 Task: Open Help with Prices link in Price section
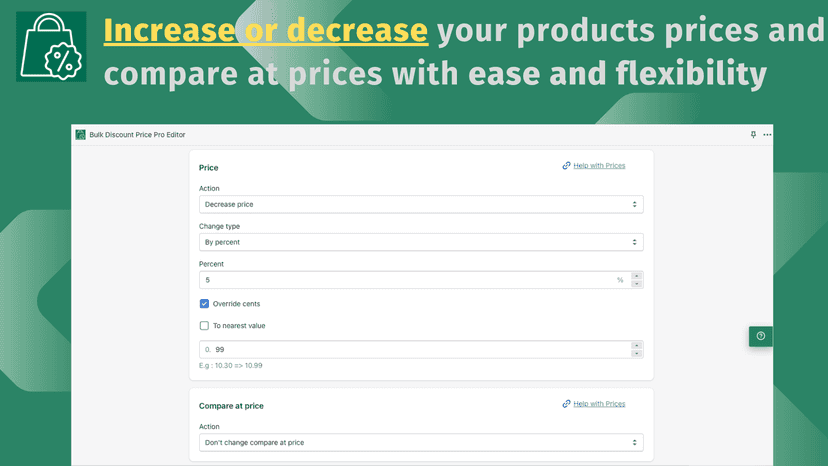[x=599, y=165]
